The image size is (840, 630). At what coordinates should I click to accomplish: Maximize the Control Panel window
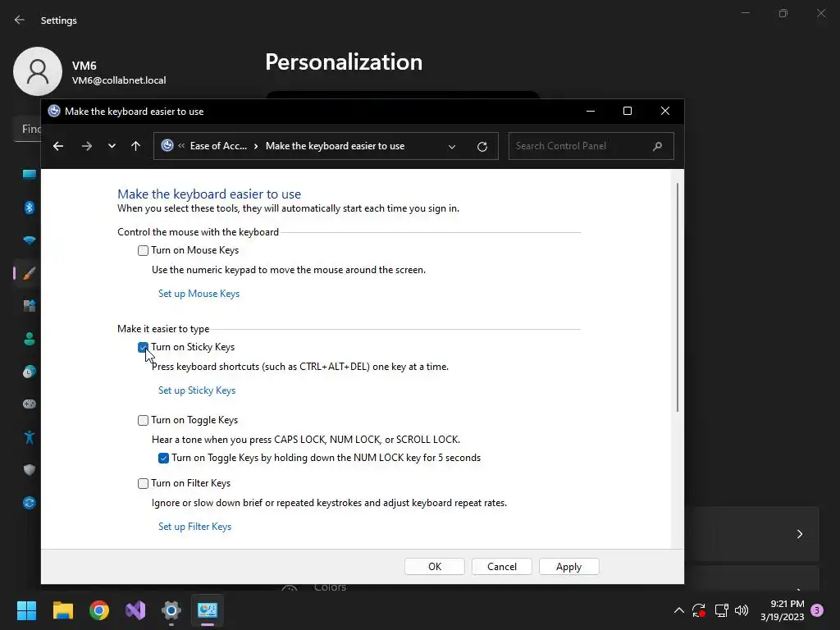(x=628, y=111)
